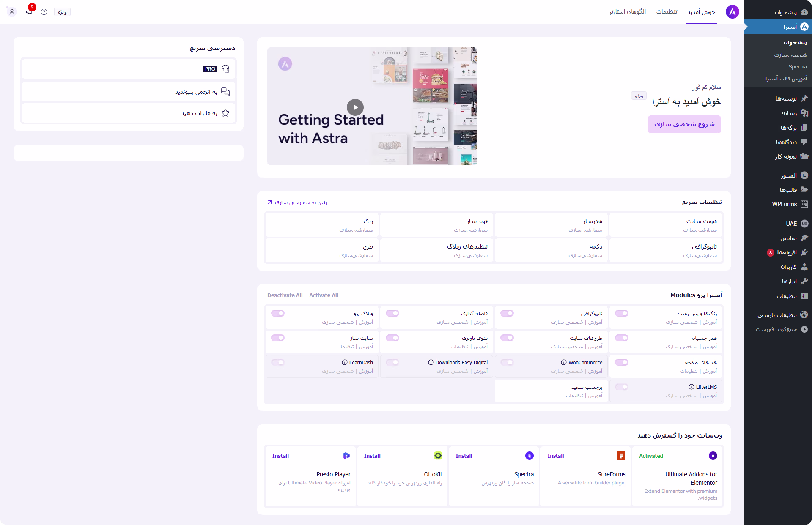
Task: Toggle the 'رنگ‌ها و پس زمینه' module switch
Action: coord(622,313)
